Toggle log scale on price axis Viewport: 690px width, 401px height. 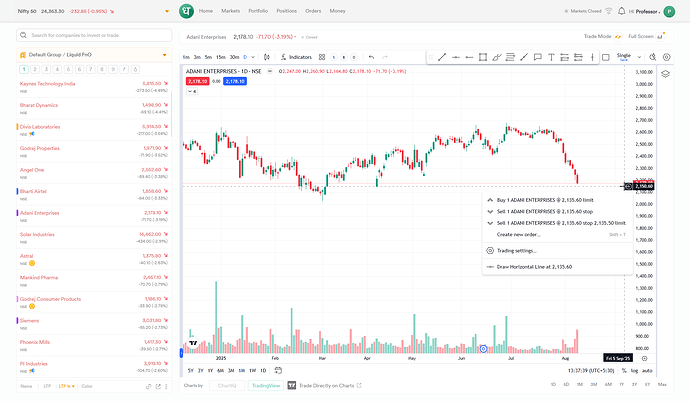click(634, 371)
